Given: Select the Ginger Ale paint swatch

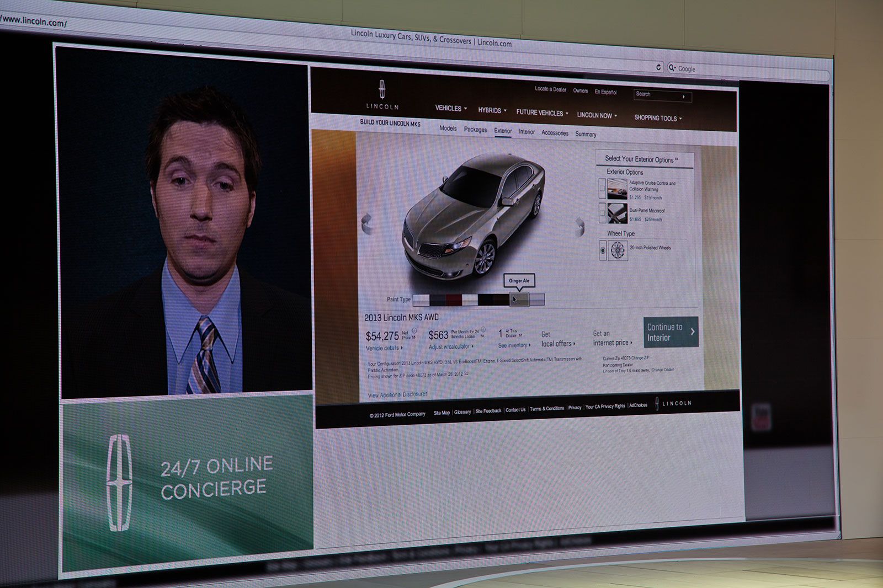Looking at the screenshot, I should point(519,300).
